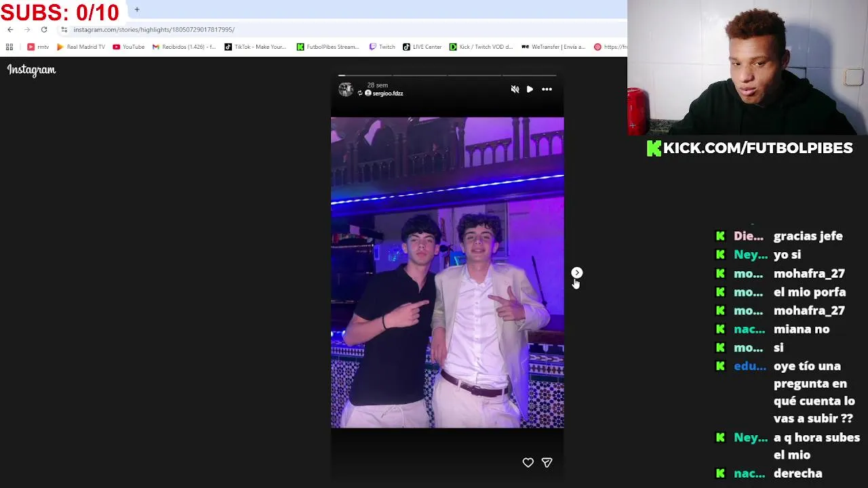Reload the Instagram page
Viewport: 868px width, 488px height.
tap(44, 30)
